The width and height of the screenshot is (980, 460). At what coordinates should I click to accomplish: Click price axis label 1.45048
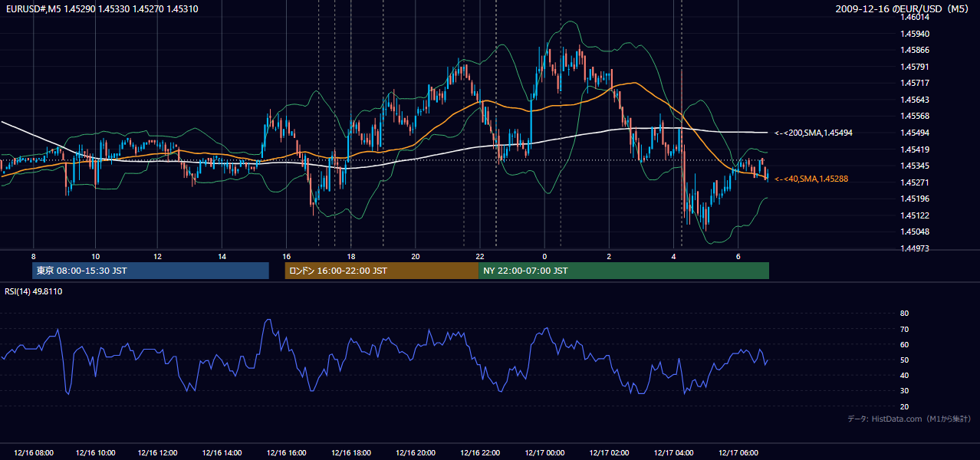point(915,232)
